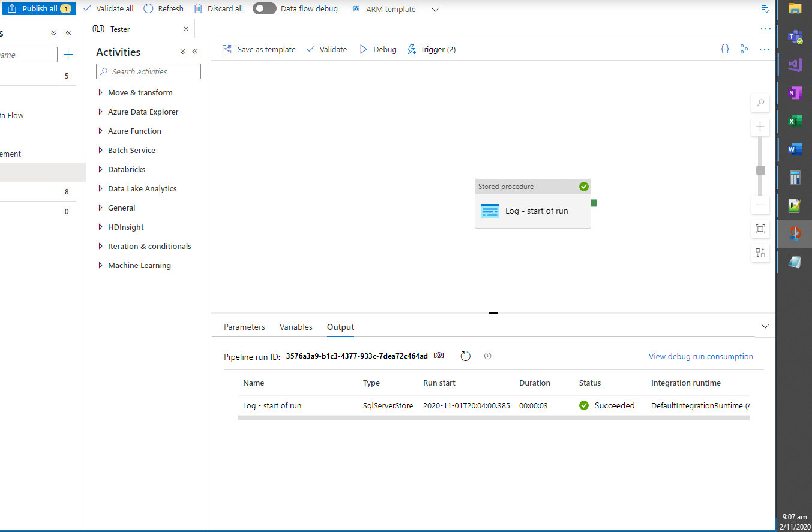Sort output by Name column
Image resolution: width=812 pixels, height=532 pixels.
pyautogui.click(x=253, y=383)
